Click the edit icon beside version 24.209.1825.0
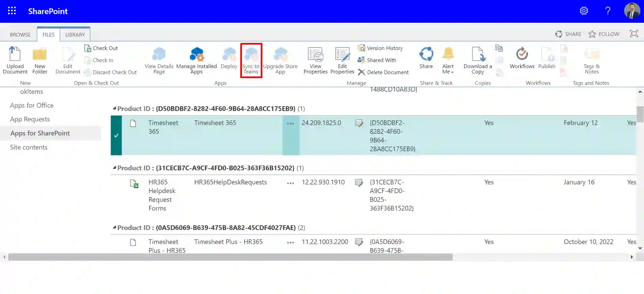 (359, 123)
